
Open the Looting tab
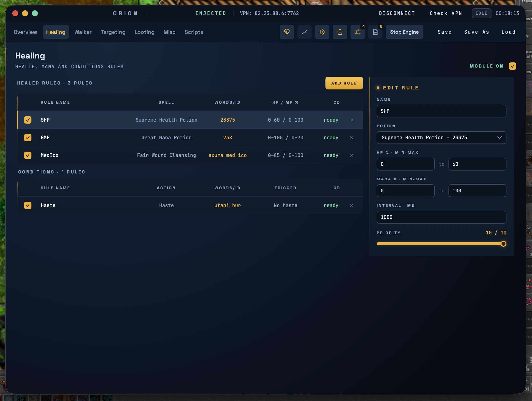pyautogui.click(x=144, y=32)
